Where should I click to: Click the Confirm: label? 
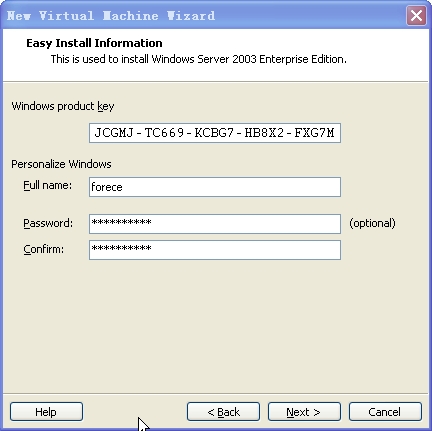pyautogui.click(x=43, y=249)
